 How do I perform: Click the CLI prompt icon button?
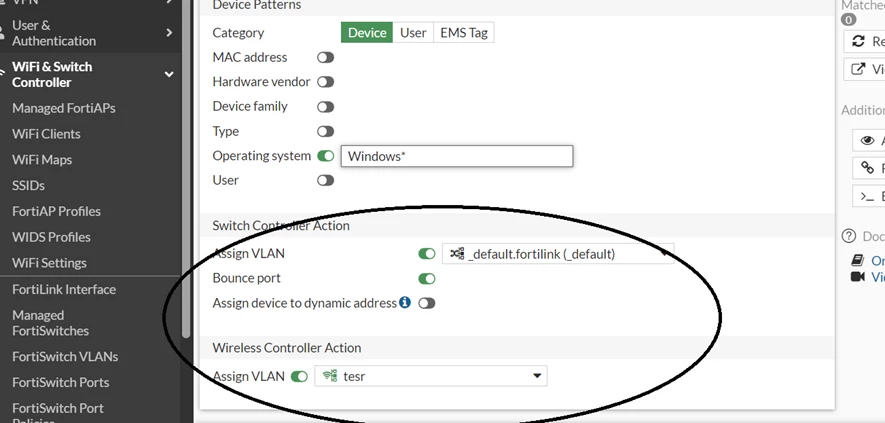(868, 196)
